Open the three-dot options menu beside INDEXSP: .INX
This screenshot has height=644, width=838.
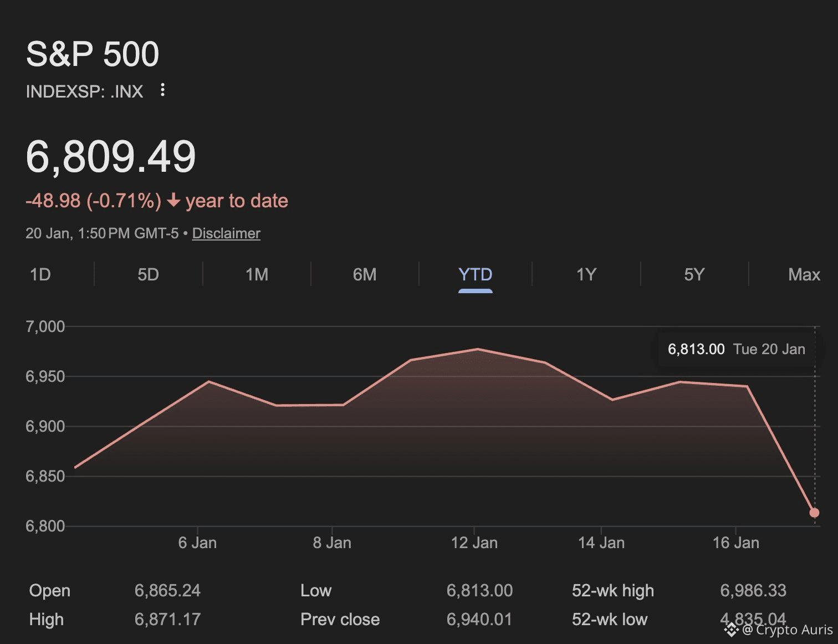point(162,90)
